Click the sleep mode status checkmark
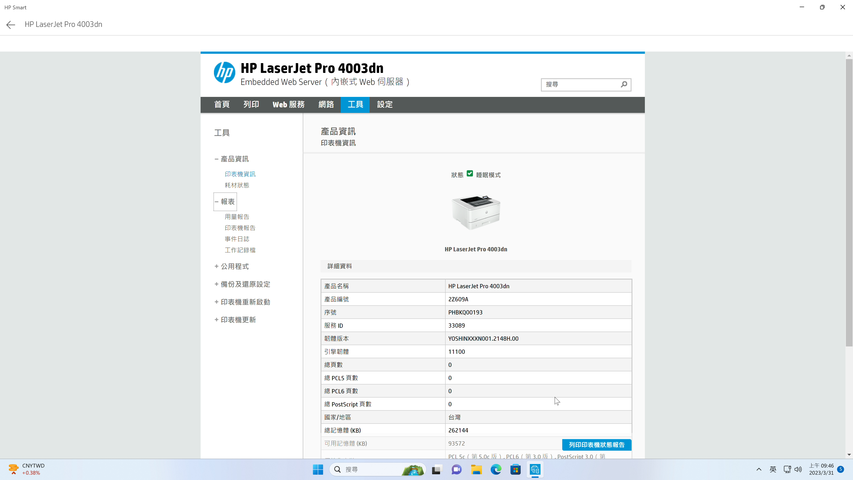 point(469,174)
